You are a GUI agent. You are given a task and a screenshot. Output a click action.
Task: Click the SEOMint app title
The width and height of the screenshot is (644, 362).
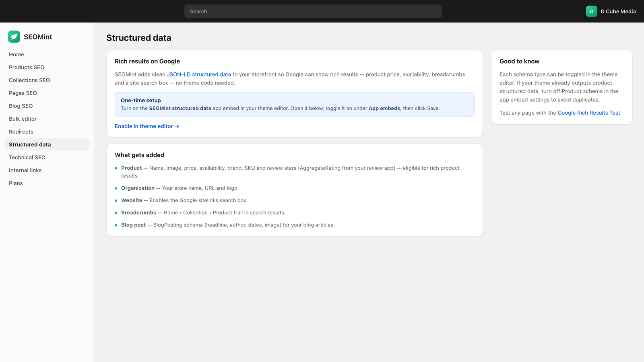(x=38, y=37)
